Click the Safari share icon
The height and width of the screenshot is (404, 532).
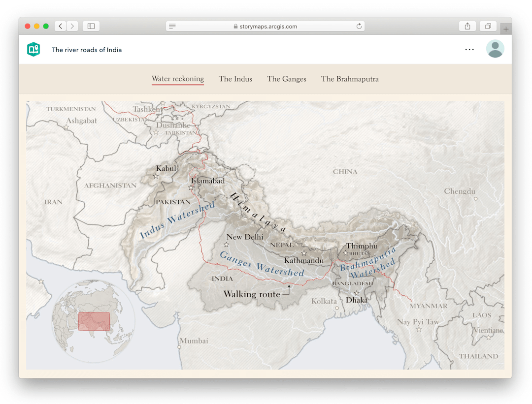467,26
